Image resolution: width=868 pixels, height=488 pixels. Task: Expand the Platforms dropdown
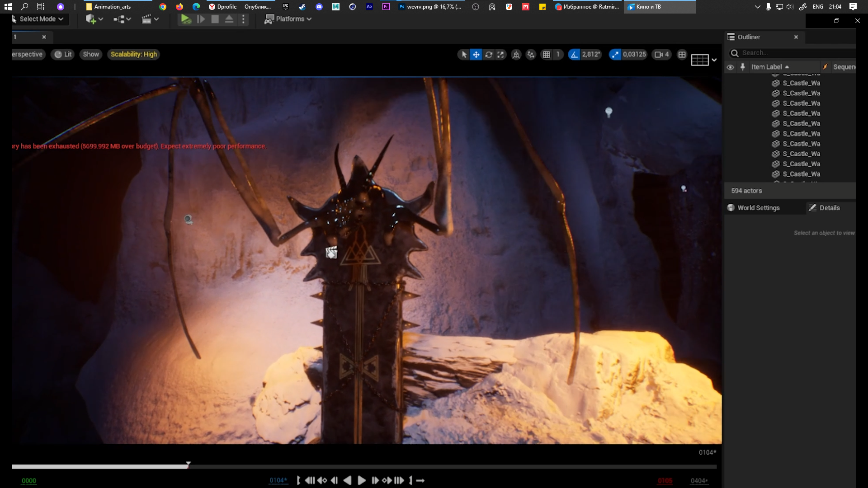[288, 19]
